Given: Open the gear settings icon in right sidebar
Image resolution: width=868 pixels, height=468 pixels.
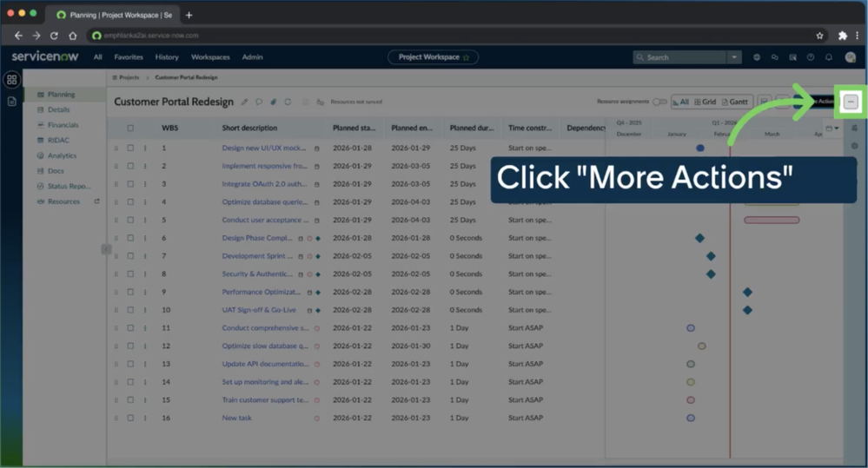Looking at the screenshot, I should pos(854,146).
